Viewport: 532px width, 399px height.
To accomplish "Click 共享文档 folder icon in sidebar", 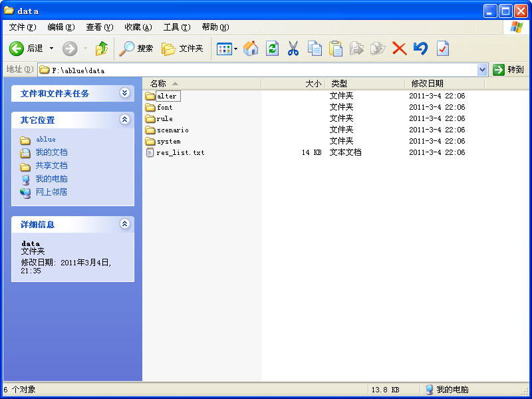I will [x=25, y=167].
